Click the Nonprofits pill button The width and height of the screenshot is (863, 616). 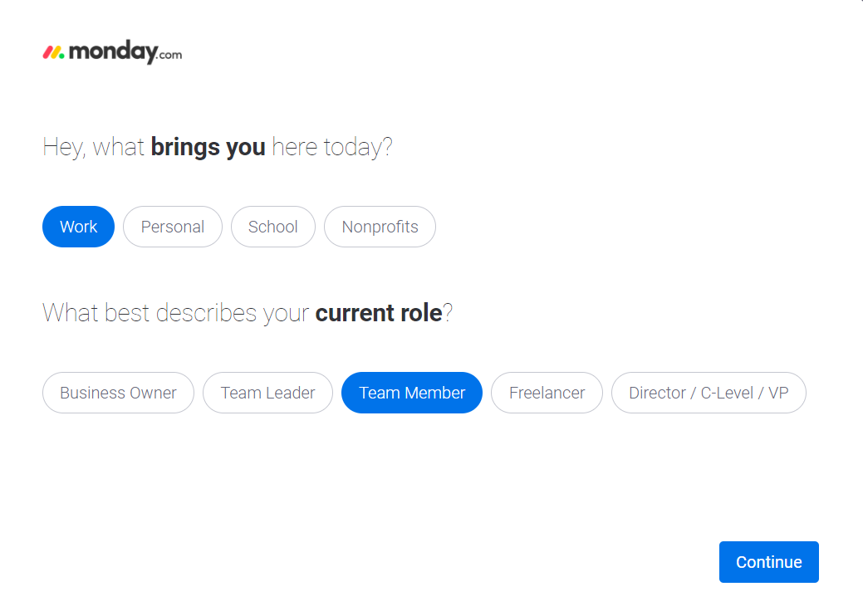[380, 226]
